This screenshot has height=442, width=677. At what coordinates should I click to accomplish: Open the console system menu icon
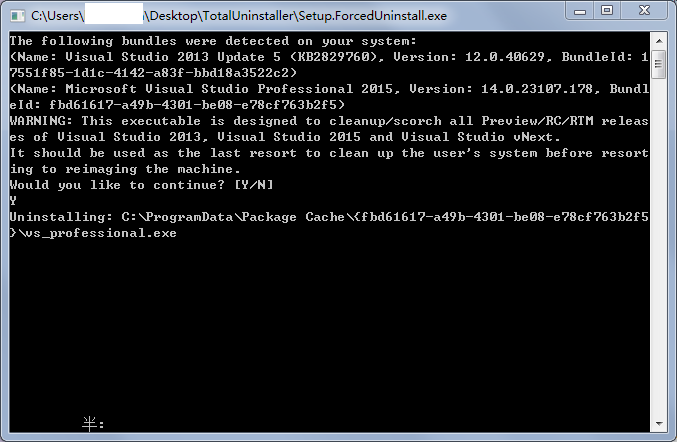click(x=18, y=16)
